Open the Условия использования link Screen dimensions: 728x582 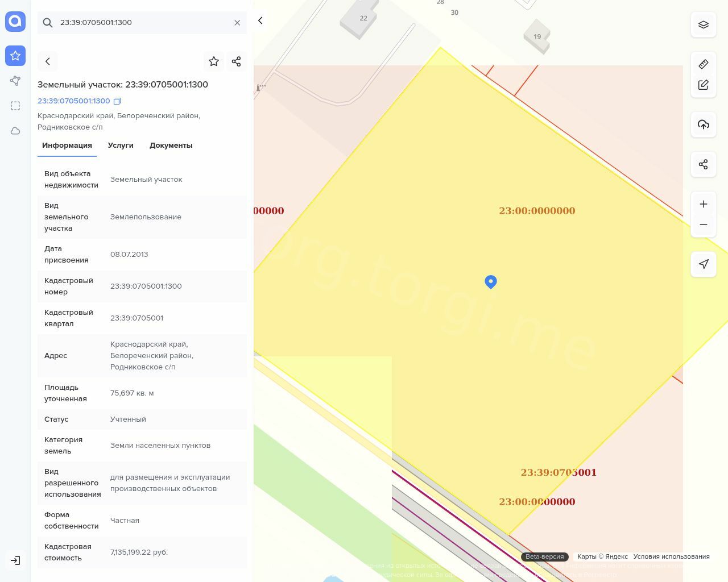click(x=671, y=556)
